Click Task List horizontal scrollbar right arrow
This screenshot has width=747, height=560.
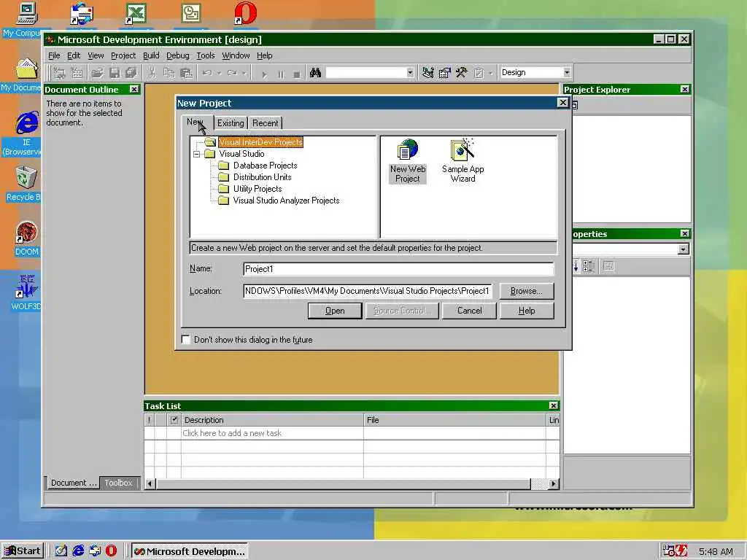coord(553,484)
